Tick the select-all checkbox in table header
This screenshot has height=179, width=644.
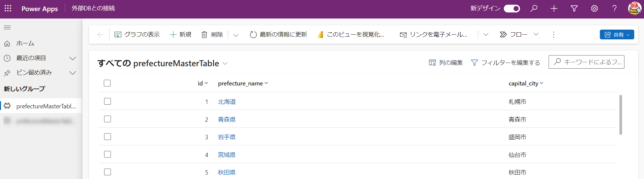pos(107,83)
